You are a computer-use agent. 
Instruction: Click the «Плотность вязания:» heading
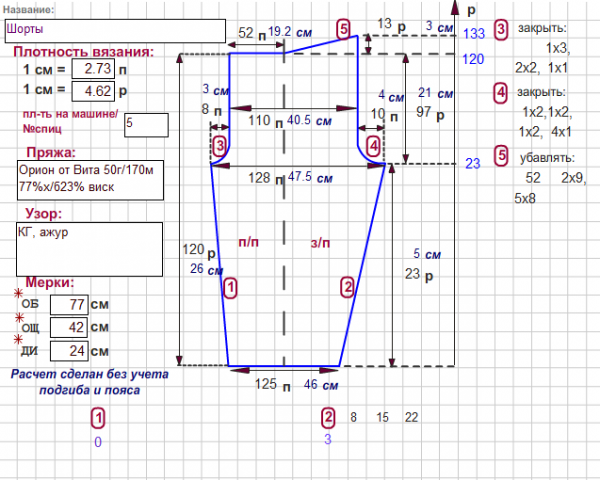coord(88,51)
